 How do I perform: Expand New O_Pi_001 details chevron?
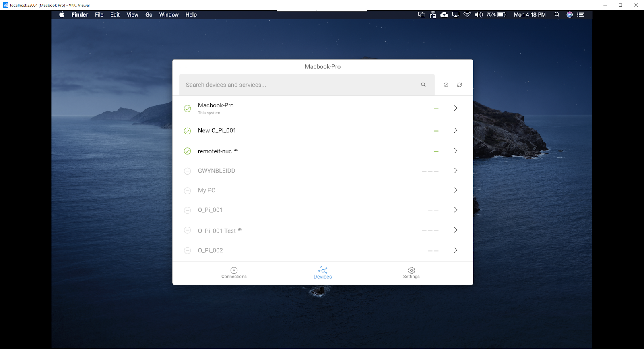click(x=456, y=130)
